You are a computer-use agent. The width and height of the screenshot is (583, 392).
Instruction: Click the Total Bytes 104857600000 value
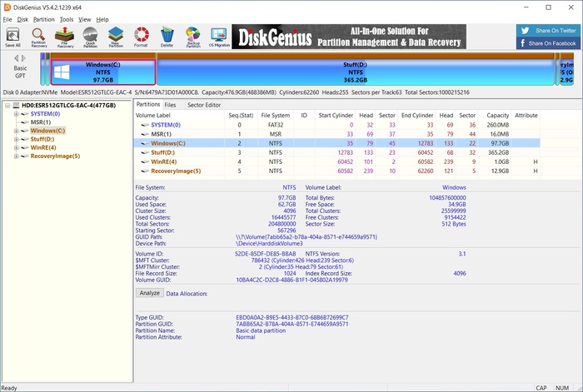[x=447, y=198]
